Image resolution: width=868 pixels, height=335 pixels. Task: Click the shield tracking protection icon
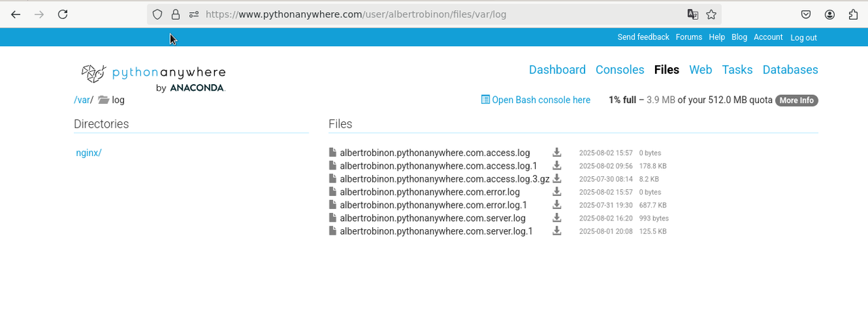pos(157,14)
